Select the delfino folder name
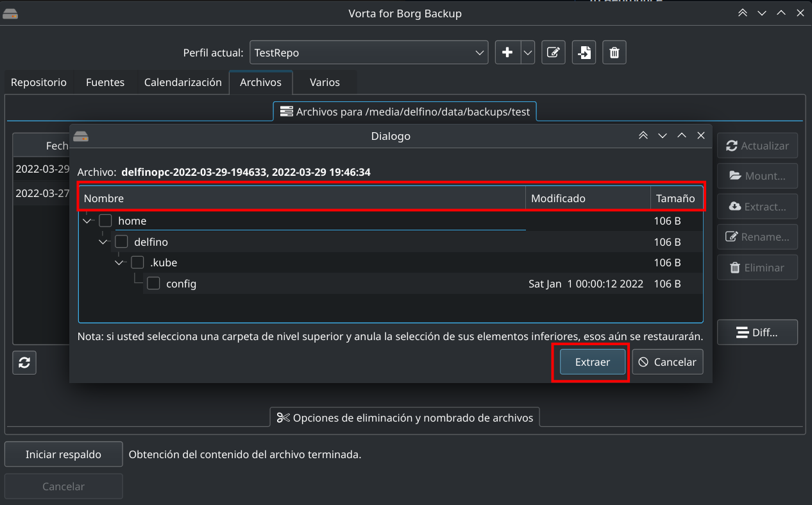The height and width of the screenshot is (505, 812). click(x=151, y=242)
